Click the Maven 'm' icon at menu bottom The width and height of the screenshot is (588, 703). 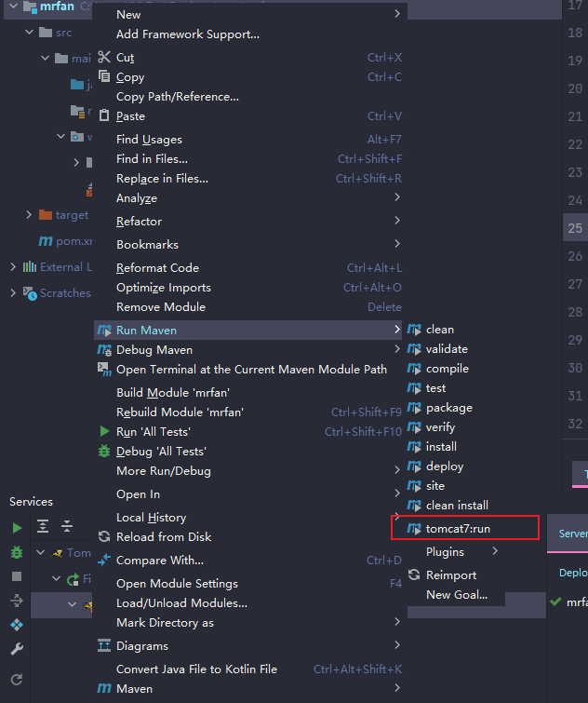(104, 688)
